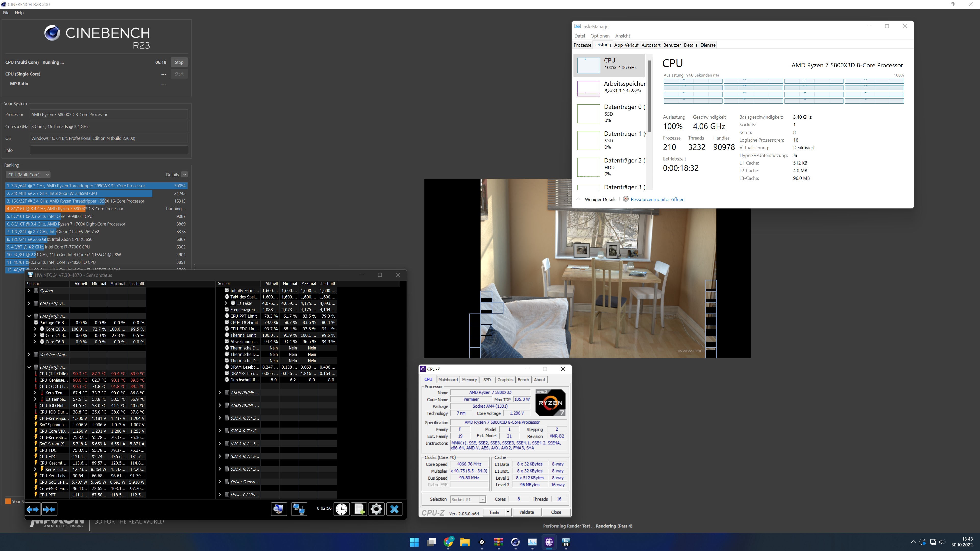Expand the System sensor group in HWiNFO

[x=29, y=291]
